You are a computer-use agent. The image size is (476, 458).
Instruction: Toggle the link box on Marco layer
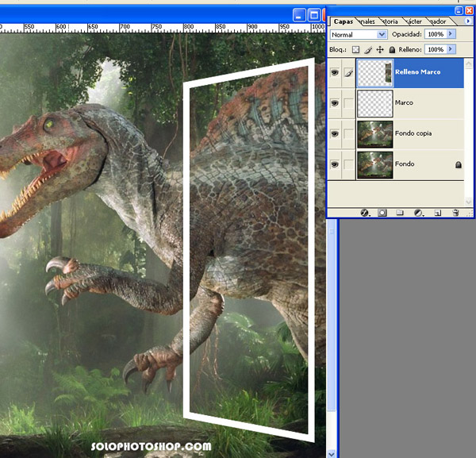pyautogui.click(x=348, y=103)
